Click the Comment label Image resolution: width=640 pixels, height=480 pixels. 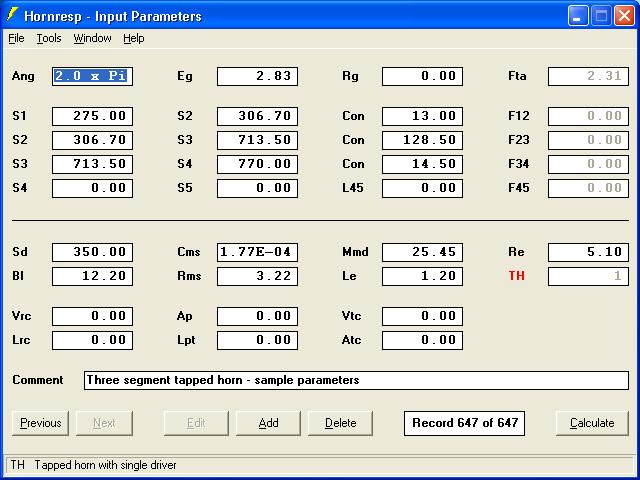tap(38, 380)
